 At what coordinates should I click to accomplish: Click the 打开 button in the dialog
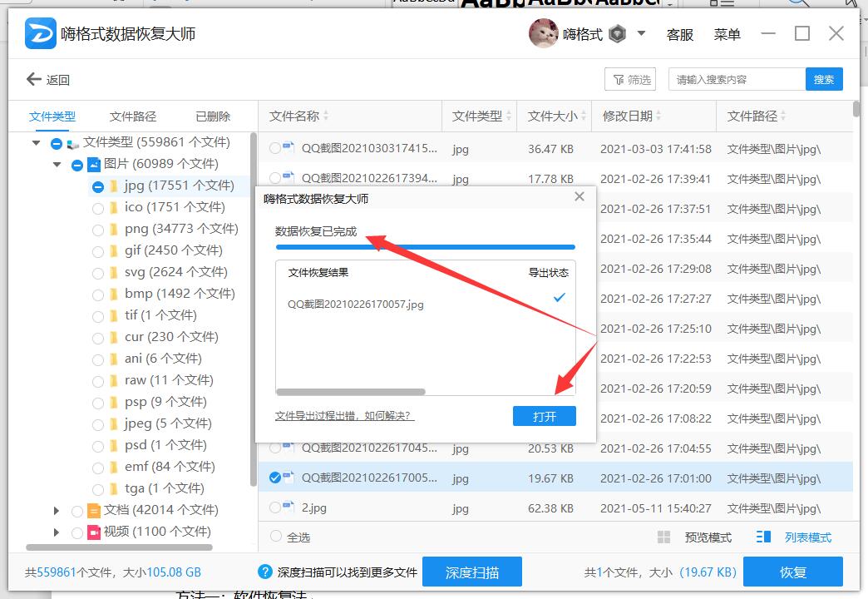click(x=544, y=416)
